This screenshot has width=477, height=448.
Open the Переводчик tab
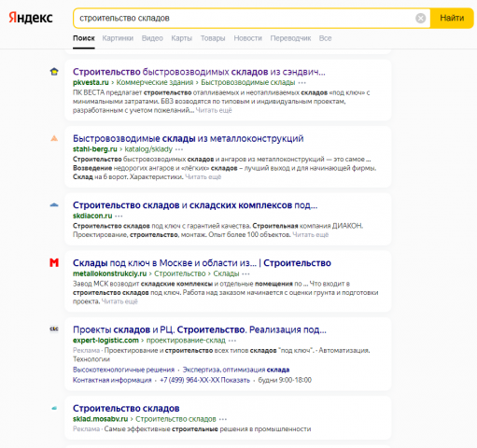(x=290, y=38)
